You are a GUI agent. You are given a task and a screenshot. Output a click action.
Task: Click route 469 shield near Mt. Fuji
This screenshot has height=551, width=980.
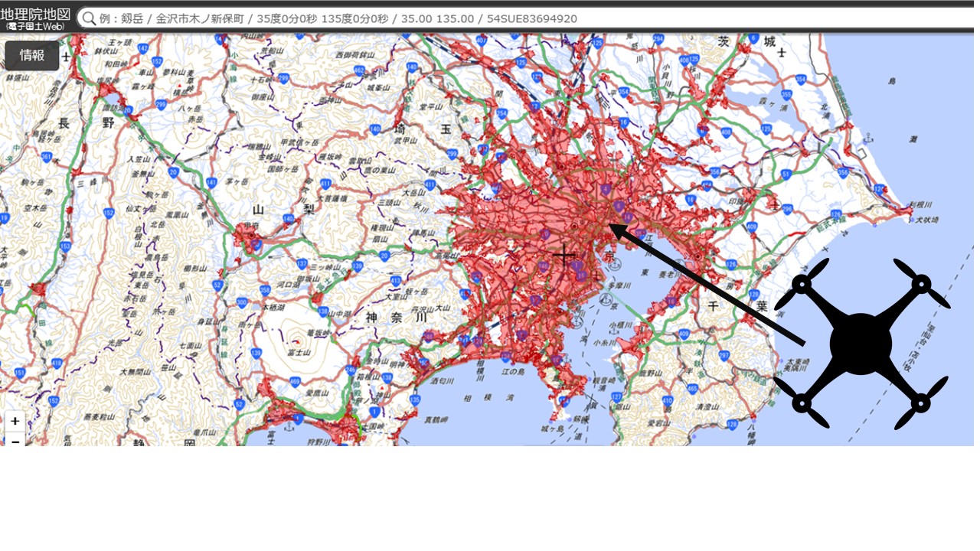coord(295,382)
